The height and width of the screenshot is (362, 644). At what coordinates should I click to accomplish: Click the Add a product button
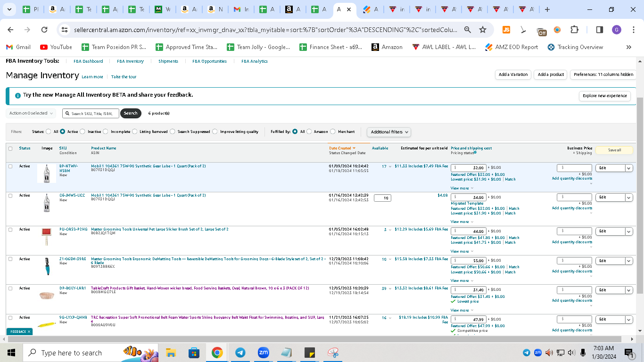click(551, 74)
